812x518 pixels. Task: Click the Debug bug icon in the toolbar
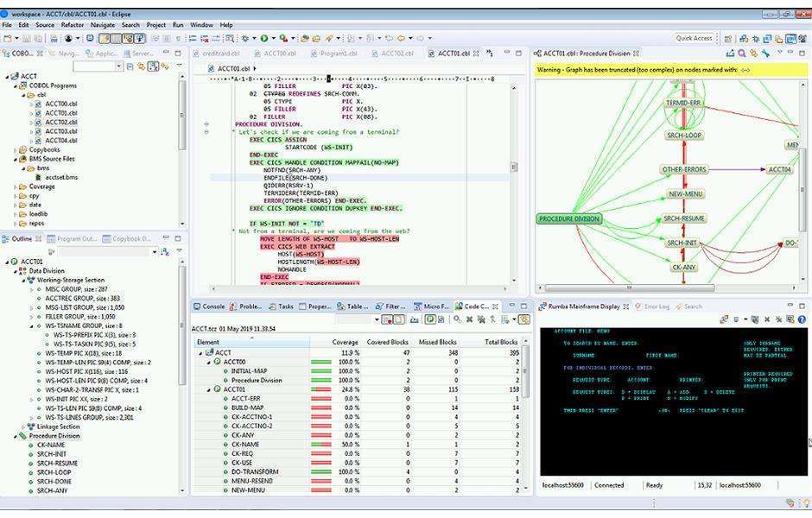(244, 38)
